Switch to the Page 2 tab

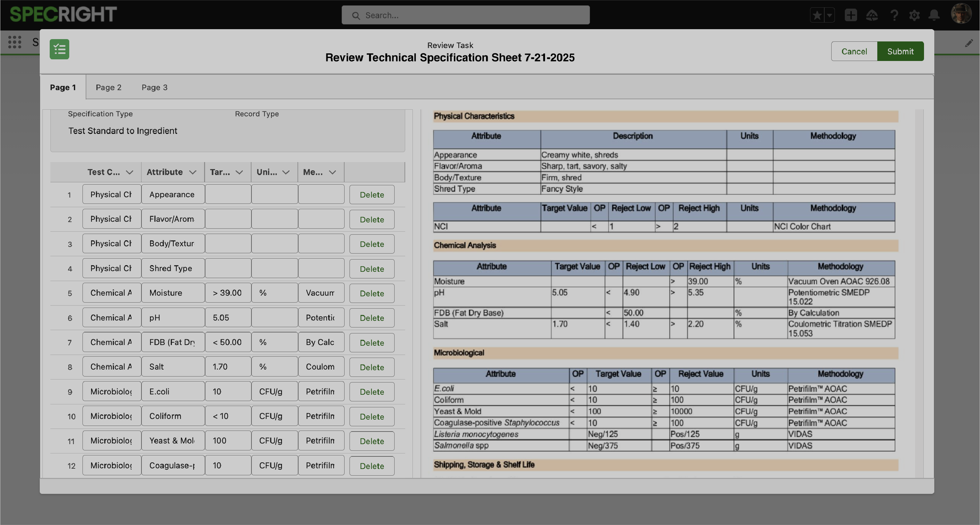tap(108, 87)
